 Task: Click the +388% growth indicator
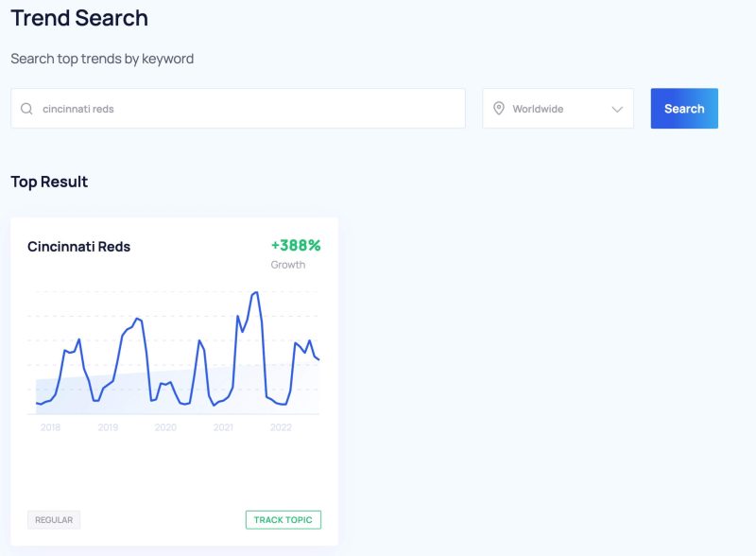294,244
